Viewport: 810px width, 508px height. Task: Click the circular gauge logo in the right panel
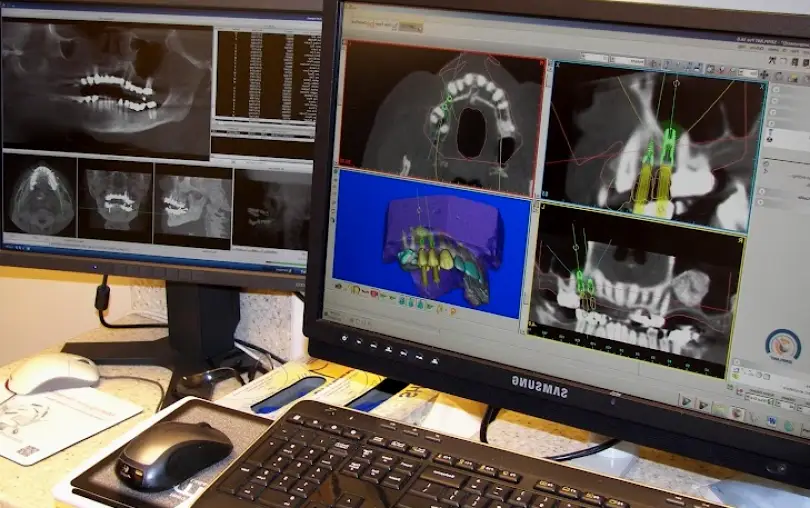point(783,345)
